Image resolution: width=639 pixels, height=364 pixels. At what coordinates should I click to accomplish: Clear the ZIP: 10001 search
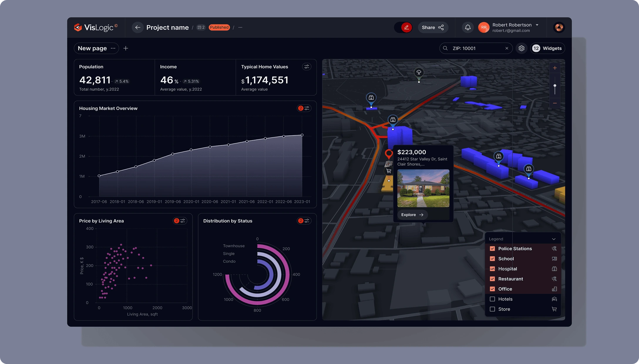pyautogui.click(x=507, y=48)
